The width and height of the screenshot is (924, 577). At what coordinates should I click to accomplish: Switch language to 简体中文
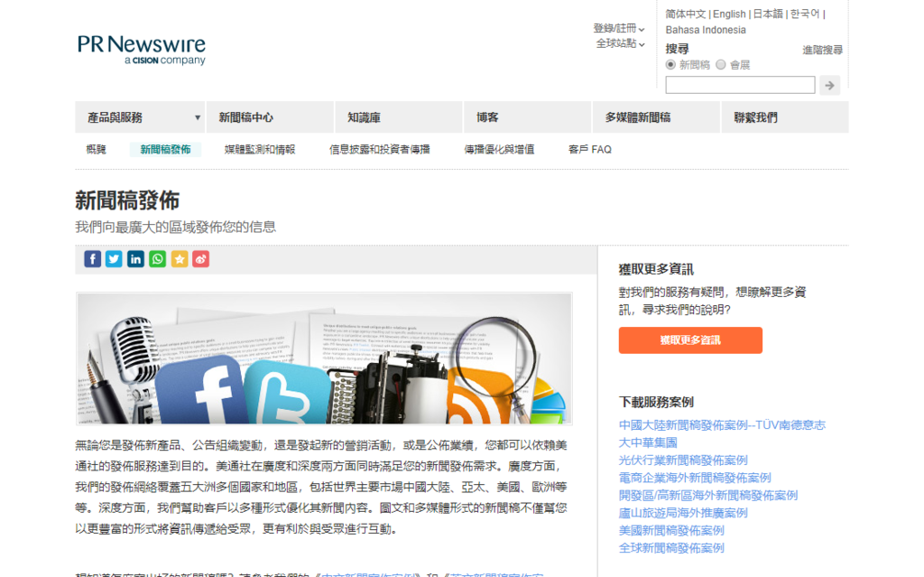point(686,14)
